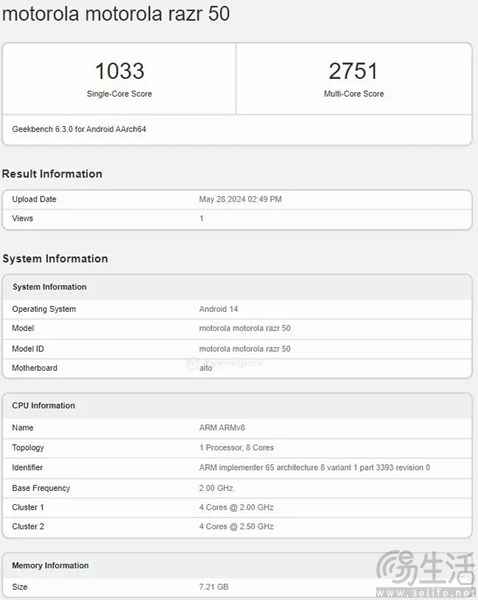Image resolution: width=478 pixels, height=600 pixels.
Task: Click the large 'System Information' section heading
Action: tap(55, 259)
